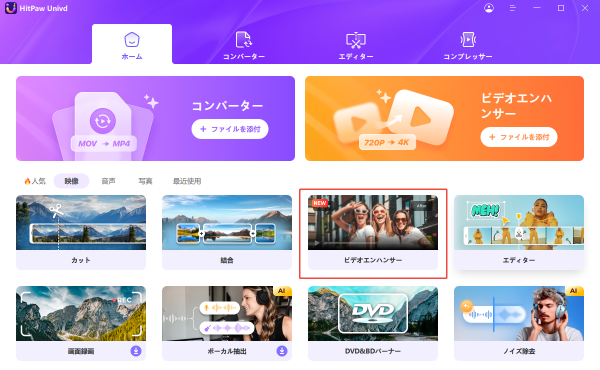Open the カット tool card
Viewport: 600px width, 370px height.
pos(81,232)
